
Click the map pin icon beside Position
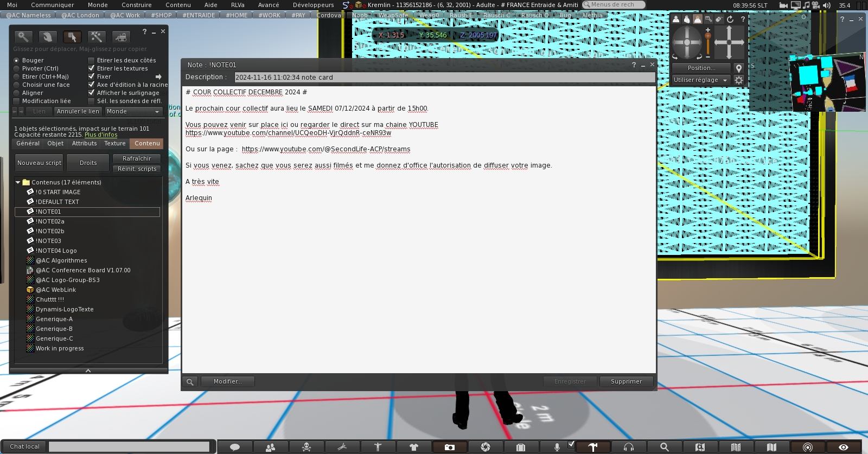click(738, 68)
